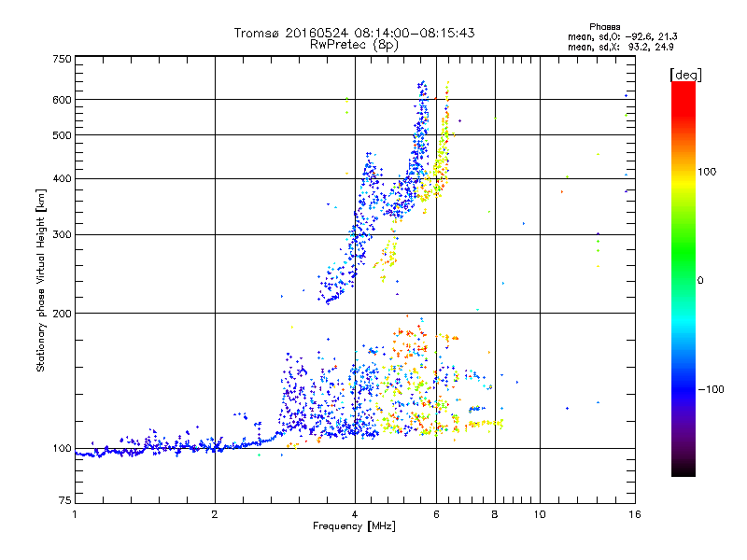Screen dimensions: 747x560
Task: Click the 'Phases' header text
Action: point(604,27)
